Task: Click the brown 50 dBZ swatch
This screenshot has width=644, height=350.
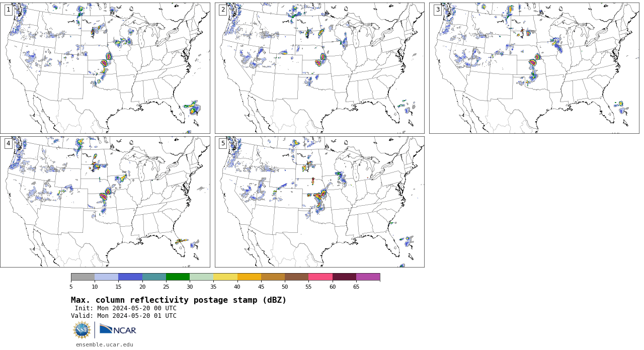Action: (x=296, y=277)
